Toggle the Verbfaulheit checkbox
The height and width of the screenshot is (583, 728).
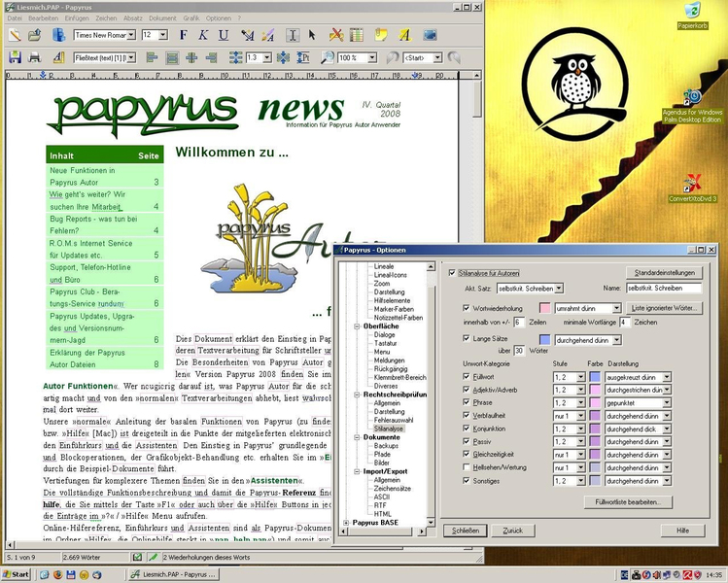[x=467, y=416]
